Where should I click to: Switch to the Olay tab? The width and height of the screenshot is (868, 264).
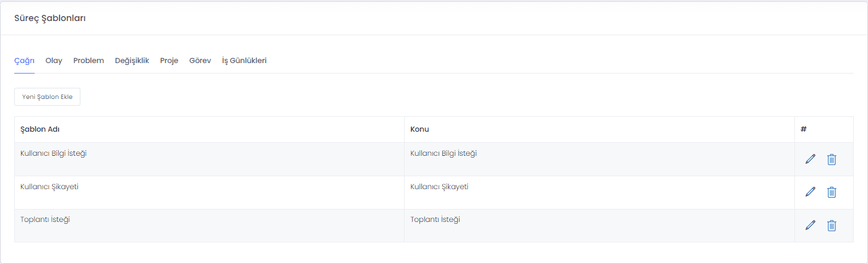tap(54, 61)
